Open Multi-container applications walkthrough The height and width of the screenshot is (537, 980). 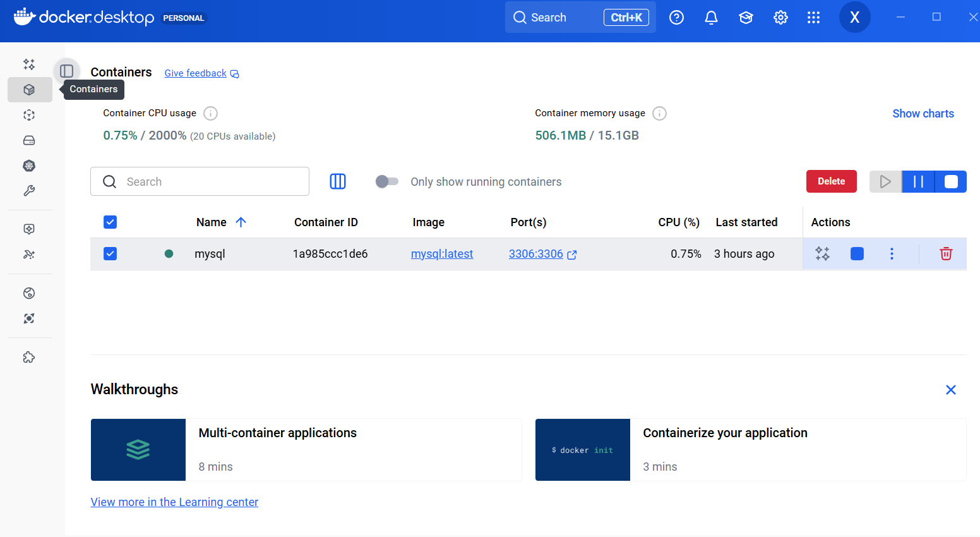click(306, 450)
